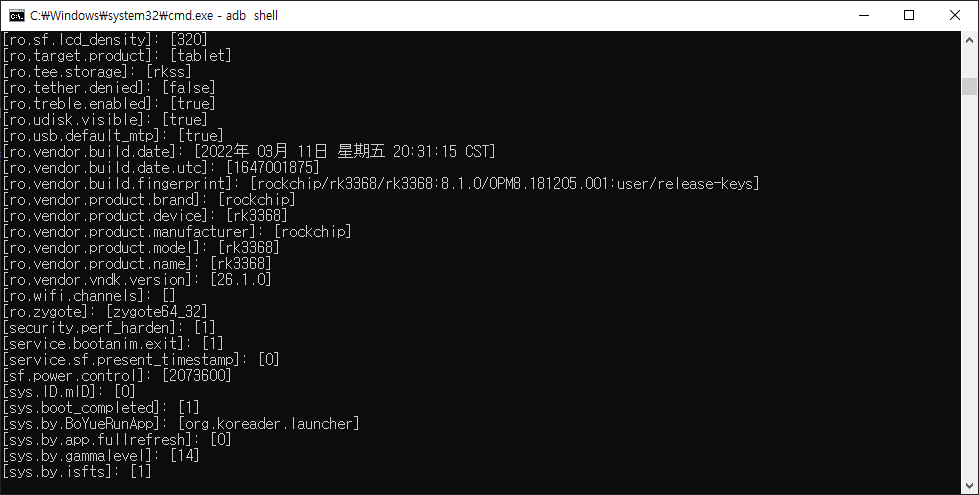Click the ro.vendor.vndk.version line

pos(137,279)
